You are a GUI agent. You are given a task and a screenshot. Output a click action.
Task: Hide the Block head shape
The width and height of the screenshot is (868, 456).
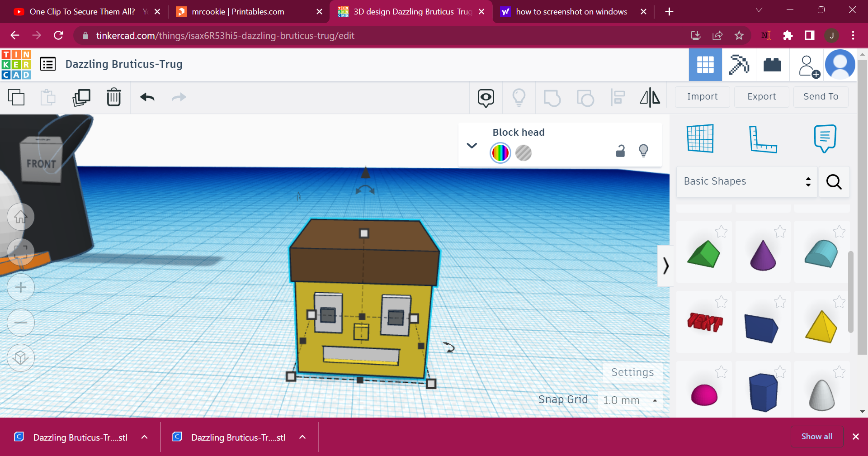(x=643, y=151)
